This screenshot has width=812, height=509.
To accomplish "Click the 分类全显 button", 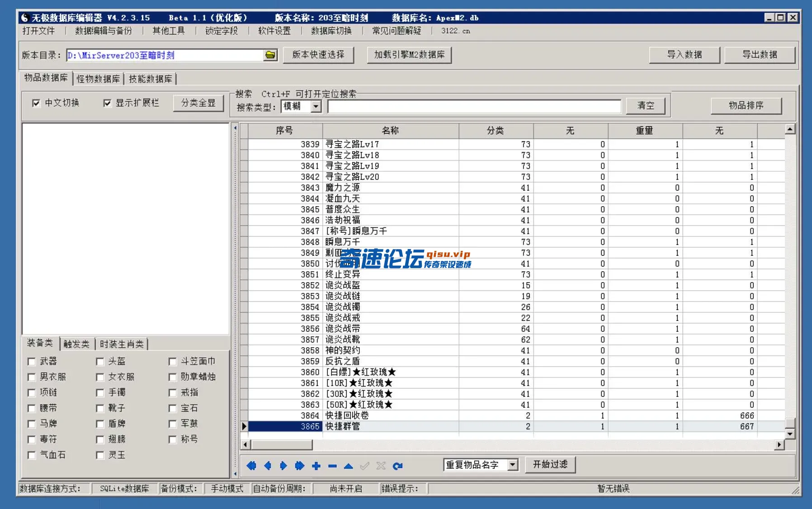I will (198, 103).
